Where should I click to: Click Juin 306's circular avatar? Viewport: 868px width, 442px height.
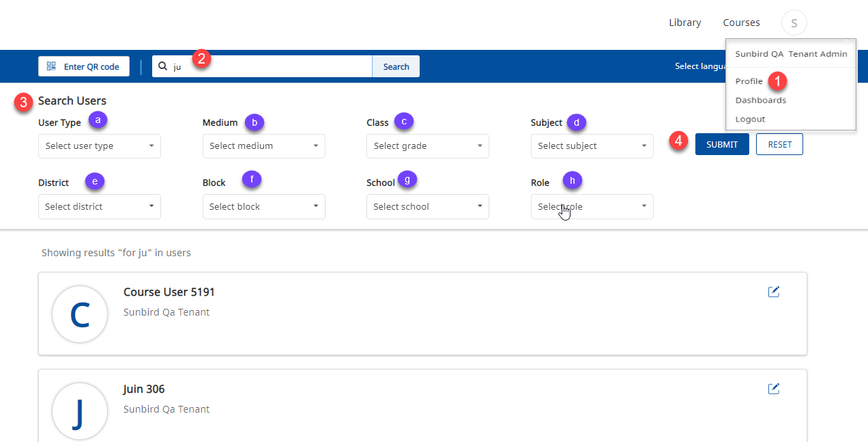tap(80, 411)
